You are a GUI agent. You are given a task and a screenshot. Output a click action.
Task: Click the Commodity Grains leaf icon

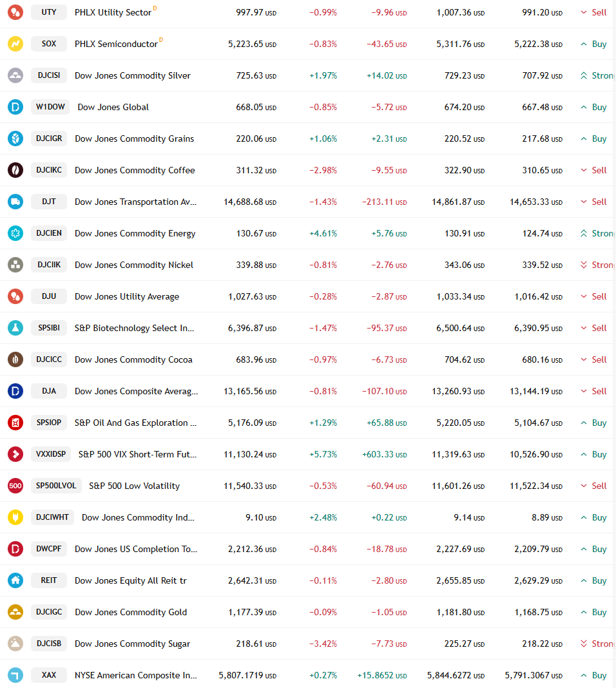click(15, 139)
